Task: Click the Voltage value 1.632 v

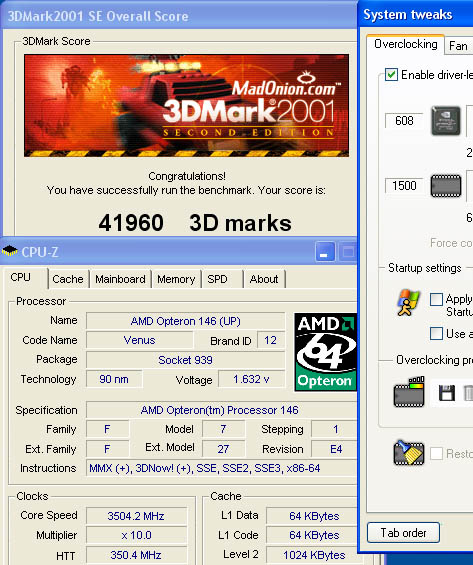Action: click(251, 379)
